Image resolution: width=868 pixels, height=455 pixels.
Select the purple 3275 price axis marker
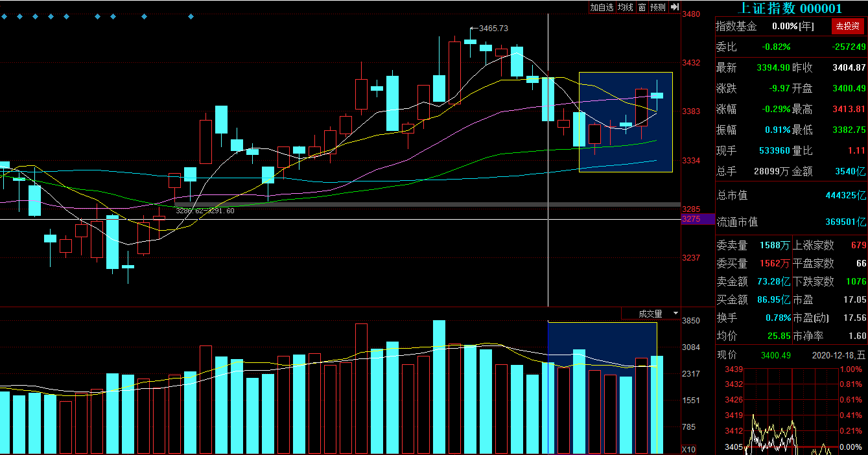[697, 219]
